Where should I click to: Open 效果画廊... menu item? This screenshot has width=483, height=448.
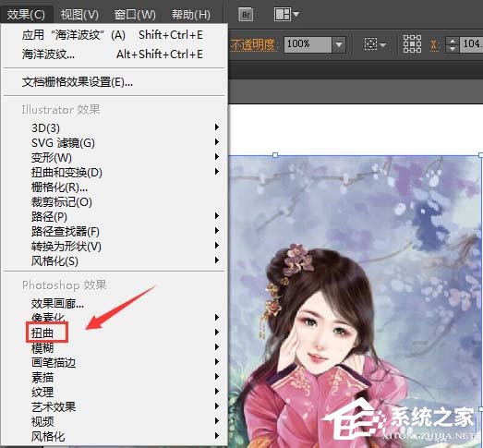pos(113,304)
